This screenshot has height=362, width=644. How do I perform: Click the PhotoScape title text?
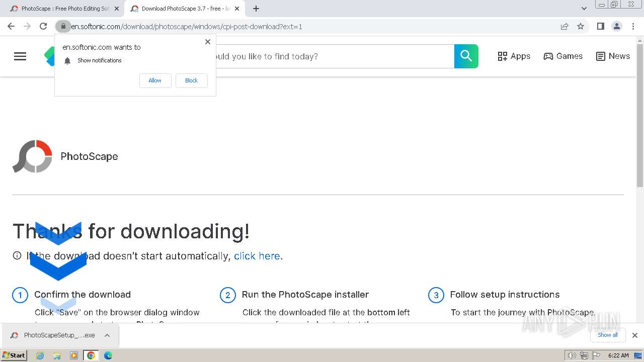(89, 156)
